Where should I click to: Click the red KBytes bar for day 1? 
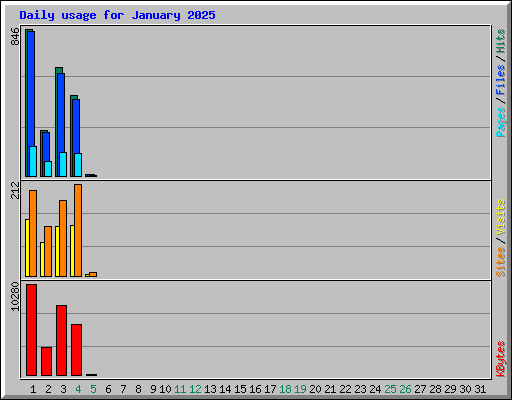(x=31, y=330)
